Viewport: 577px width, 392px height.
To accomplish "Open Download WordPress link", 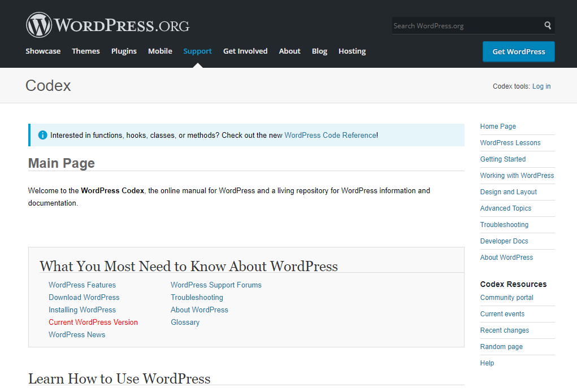I will pos(84,297).
